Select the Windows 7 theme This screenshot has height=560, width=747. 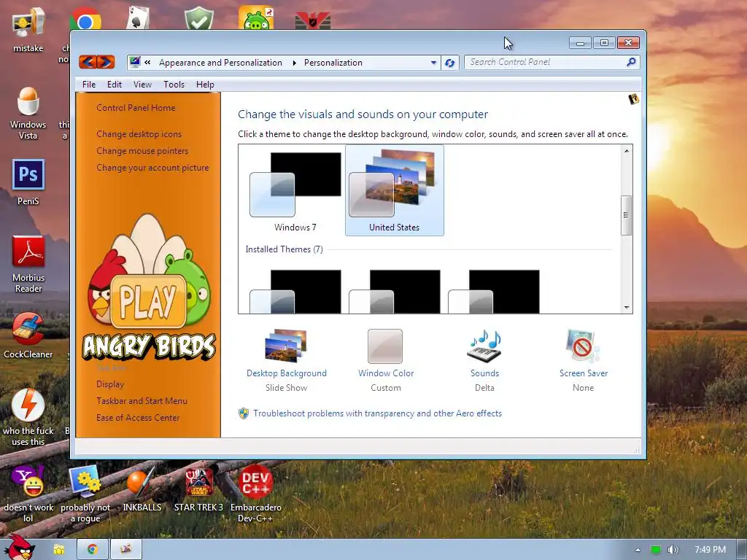click(295, 192)
